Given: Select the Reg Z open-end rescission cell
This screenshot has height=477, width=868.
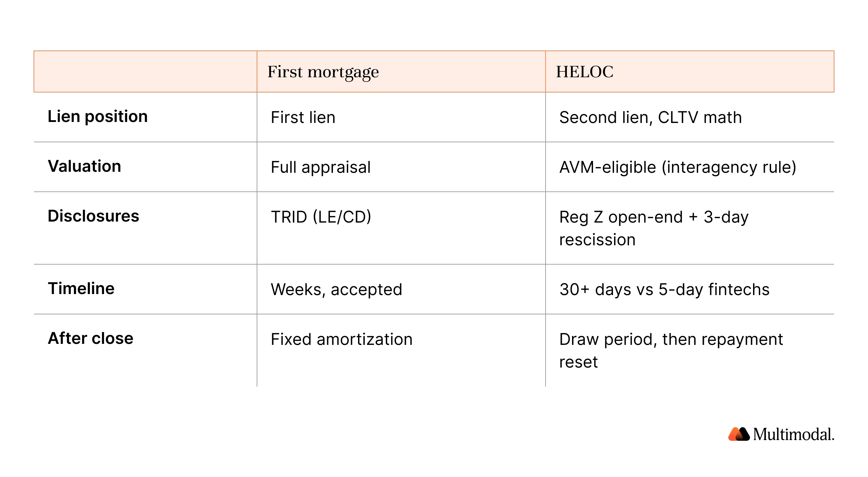Looking at the screenshot, I should pyautogui.click(x=690, y=228).
